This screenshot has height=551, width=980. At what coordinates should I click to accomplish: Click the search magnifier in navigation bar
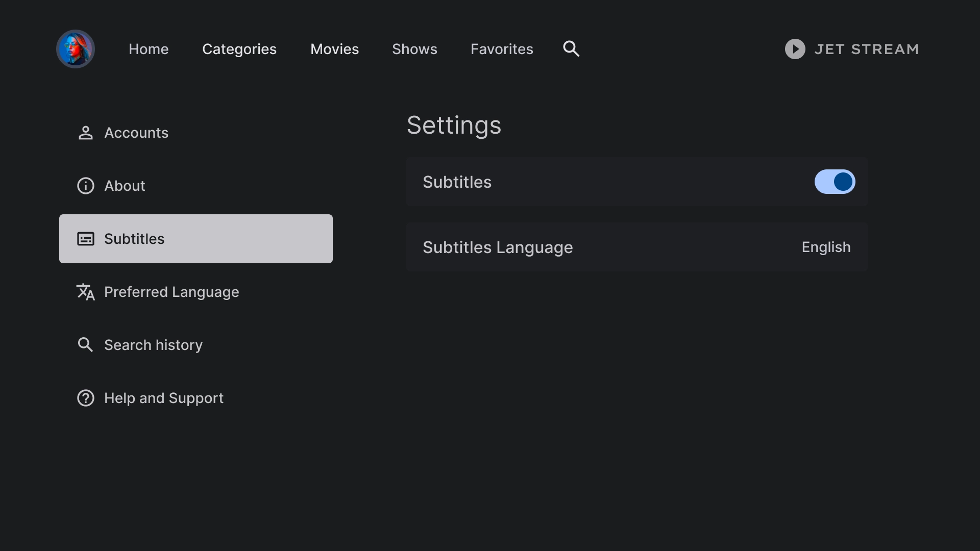[571, 48]
